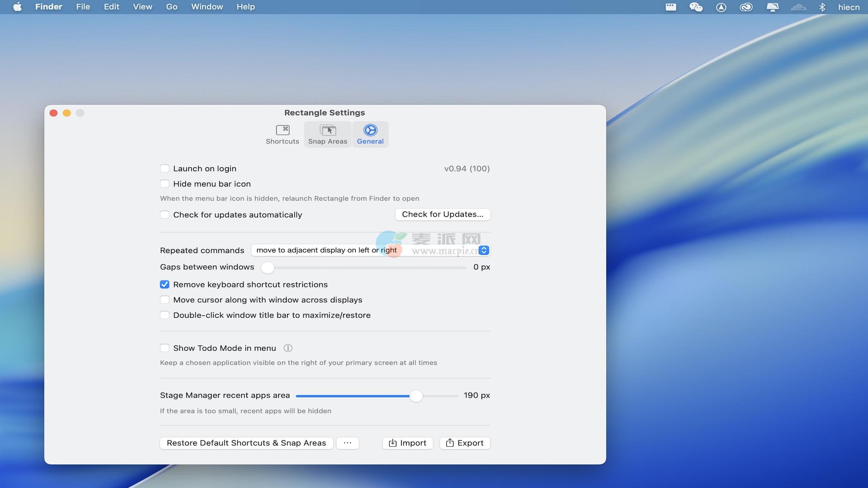Uncheck Remove keyboard shortcut restrictions
Image resolution: width=868 pixels, height=488 pixels.
coord(165,285)
